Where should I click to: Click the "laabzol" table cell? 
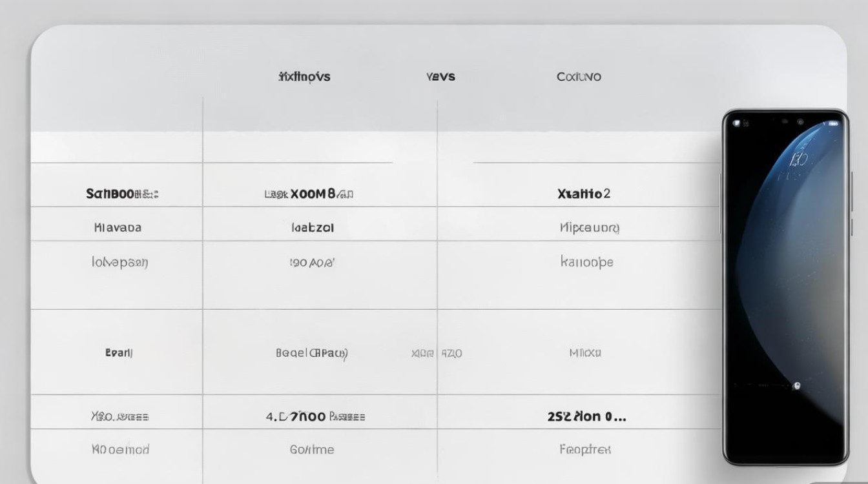pos(313,227)
